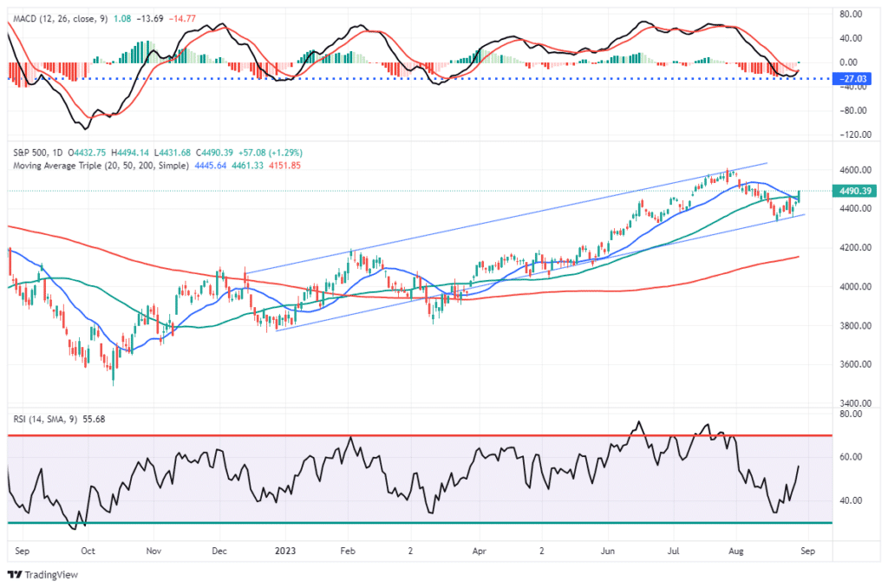Click the 50-period average value 4461.33
Image resolution: width=888 pixels, height=588 pixels.
[247, 166]
